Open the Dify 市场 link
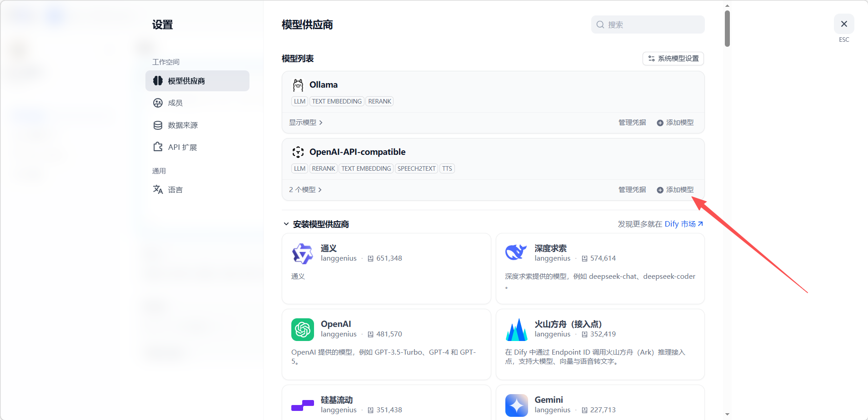Image resolution: width=868 pixels, height=420 pixels. (683, 224)
